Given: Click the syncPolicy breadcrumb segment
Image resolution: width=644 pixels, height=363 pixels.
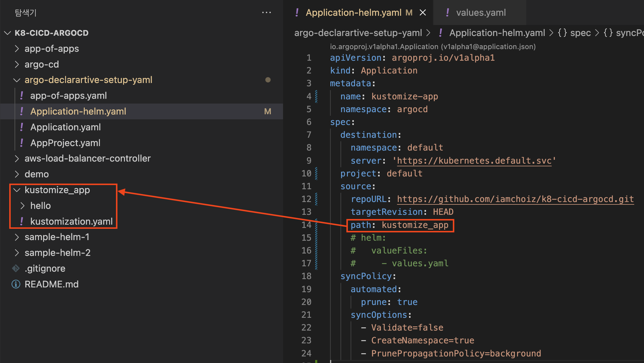Looking at the screenshot, I should click(x=630, y=33).
